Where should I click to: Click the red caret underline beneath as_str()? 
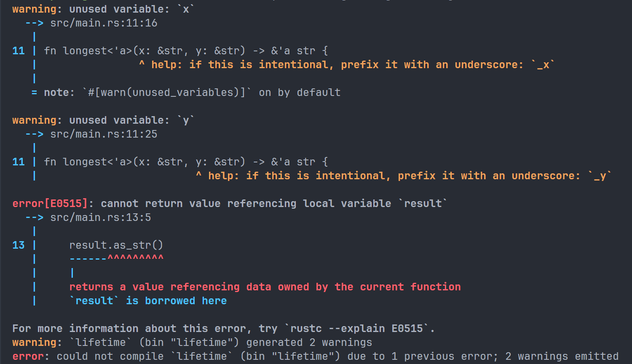(135, 258)
